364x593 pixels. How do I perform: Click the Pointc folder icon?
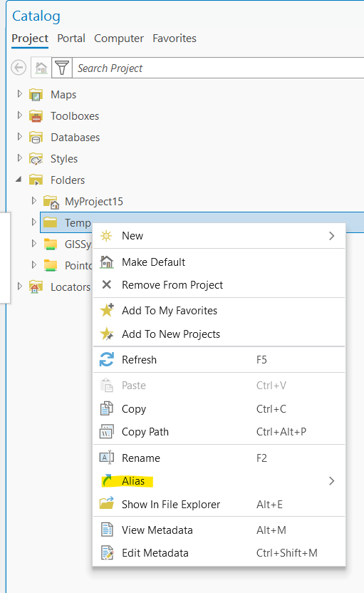point(51,265)
